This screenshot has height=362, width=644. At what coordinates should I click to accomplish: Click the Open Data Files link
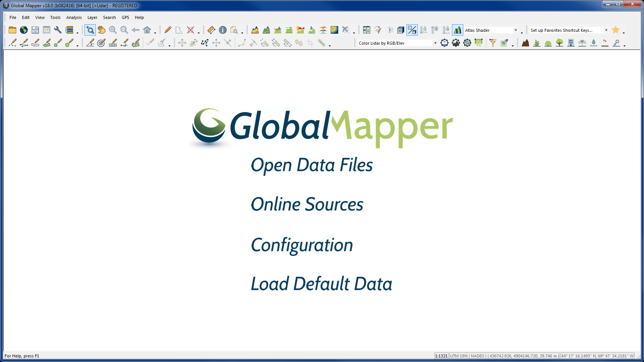click(312, 165)
